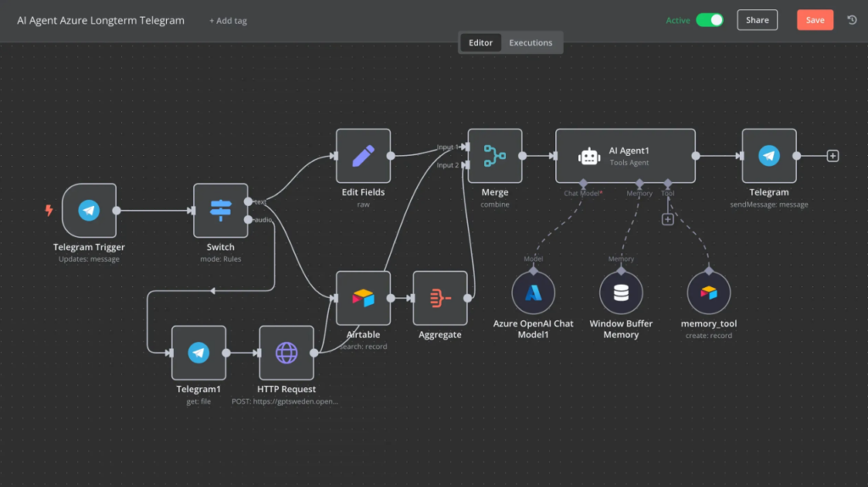Click the 'mode: Rules' label under Switch
The image size is (868, 487).
pyautogui.click(x=220, y=259)
